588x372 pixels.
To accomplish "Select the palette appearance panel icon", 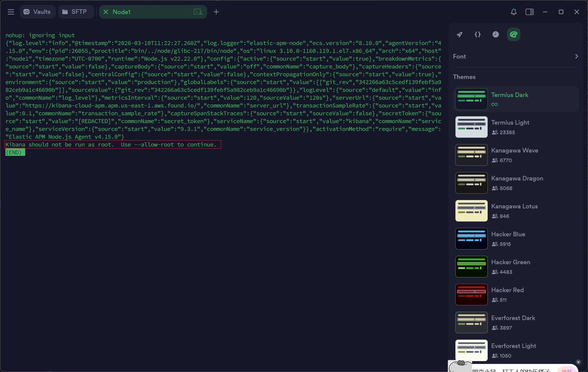I will [514, 34].
